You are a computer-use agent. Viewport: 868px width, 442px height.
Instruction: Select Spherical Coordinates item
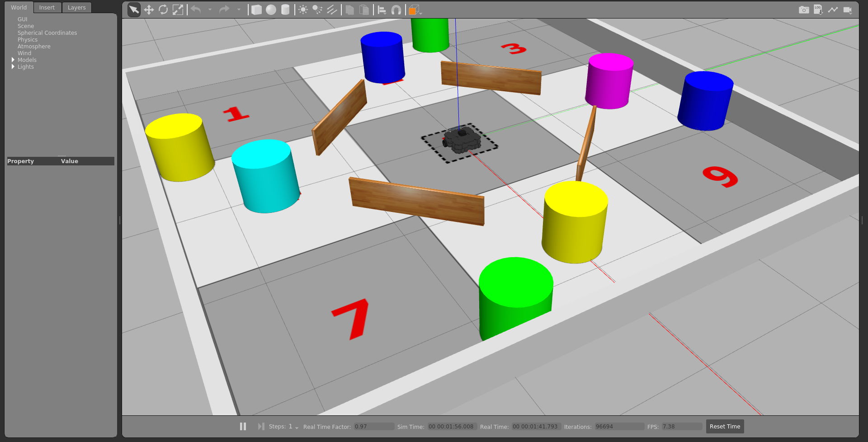(47, 33)
